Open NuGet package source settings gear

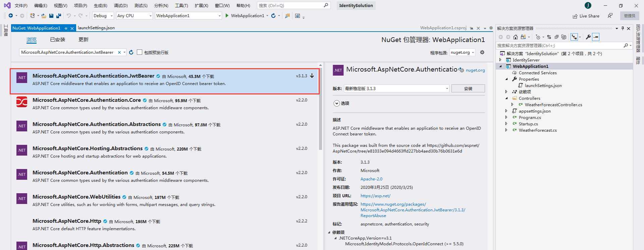point(482,52)
